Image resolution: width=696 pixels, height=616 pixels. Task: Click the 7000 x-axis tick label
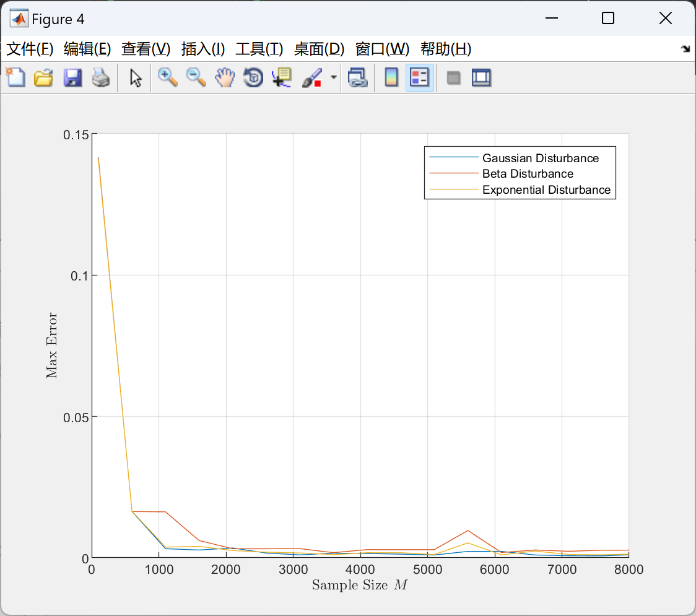pos(562,570)
